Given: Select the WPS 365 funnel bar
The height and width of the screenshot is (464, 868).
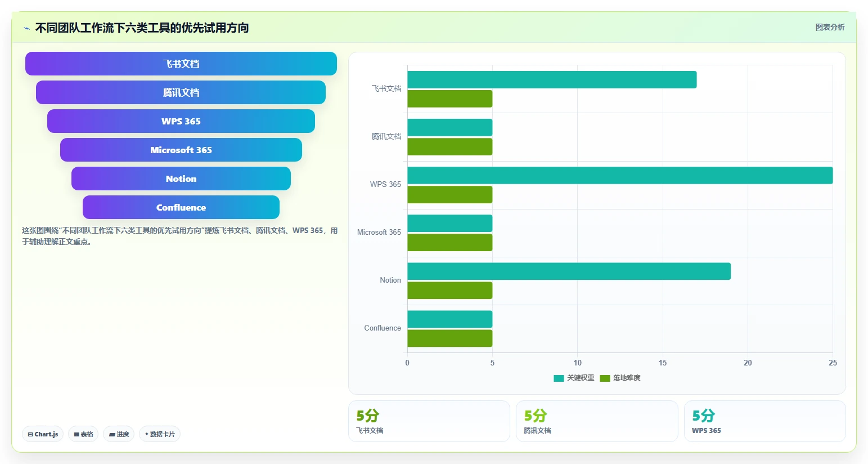Looking at the screenshot, I should [x=181, y=121].
